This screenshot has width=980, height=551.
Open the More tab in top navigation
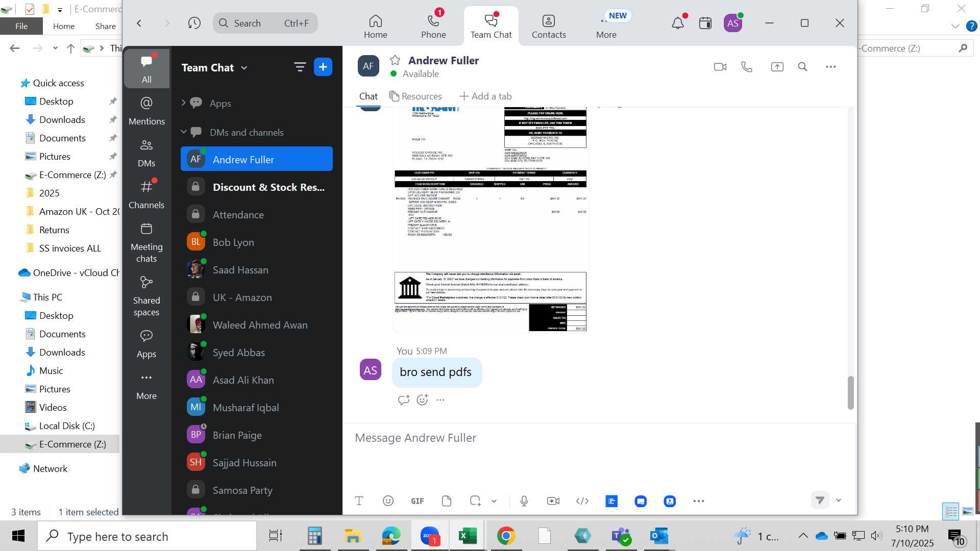606,27
